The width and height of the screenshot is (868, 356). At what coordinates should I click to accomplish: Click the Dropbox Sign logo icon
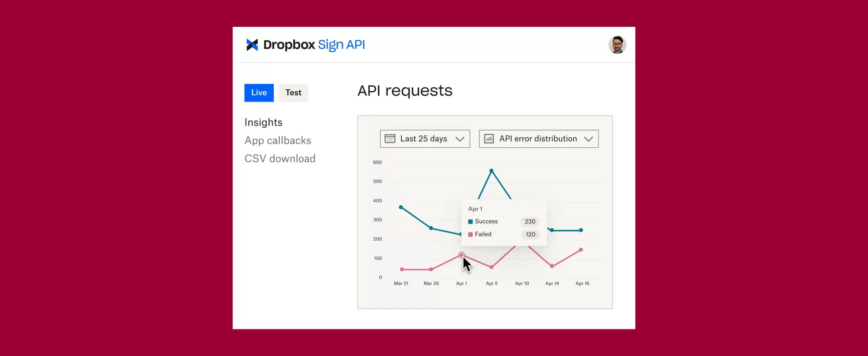(x=252, y=45)
